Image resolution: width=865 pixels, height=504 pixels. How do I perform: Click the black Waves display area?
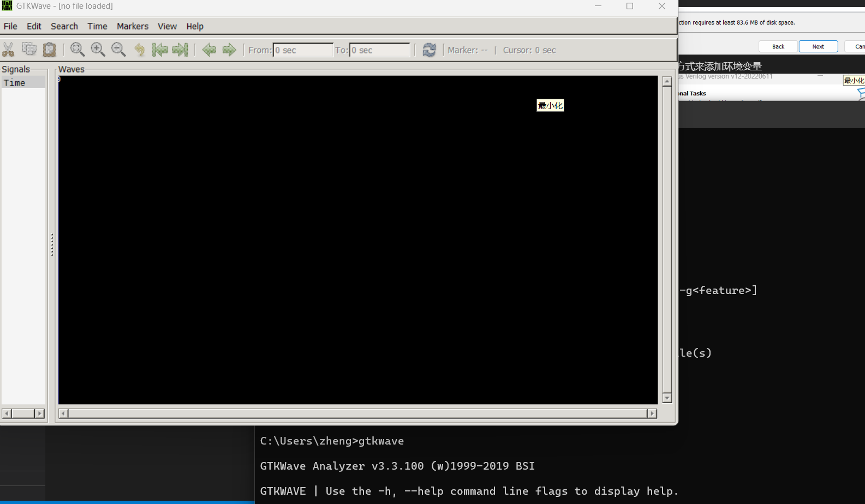click(x=358, y=240)
